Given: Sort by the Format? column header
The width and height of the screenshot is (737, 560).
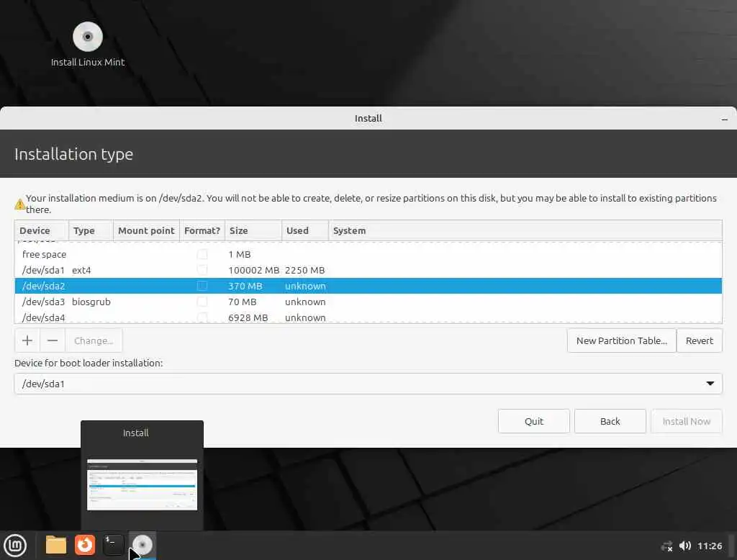Looking at the screenshot, I should pyautogui.click(x=202, y=230).
